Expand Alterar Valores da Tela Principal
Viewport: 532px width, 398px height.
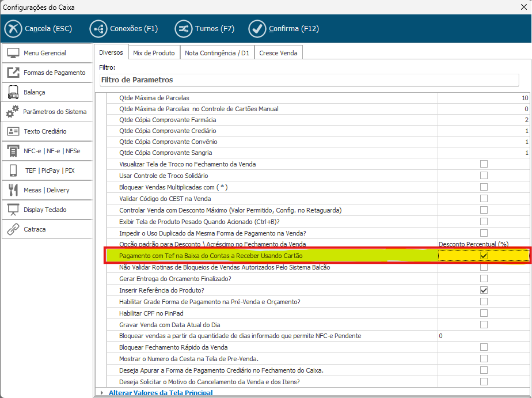[102, 393]
